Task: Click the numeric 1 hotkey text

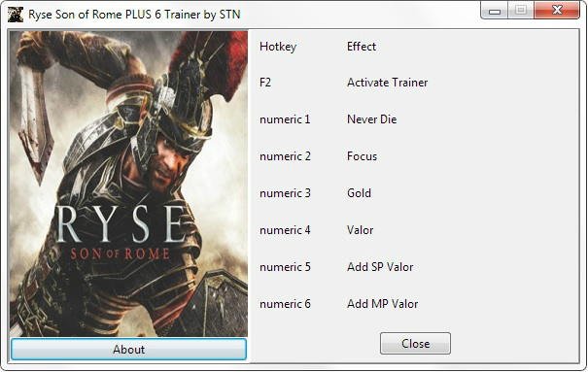Action: pyautogui.click(x=285, y=119)
